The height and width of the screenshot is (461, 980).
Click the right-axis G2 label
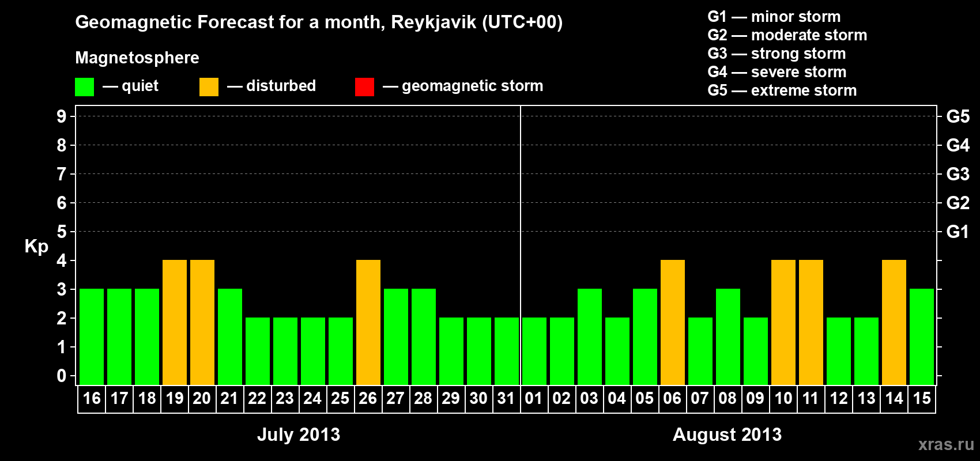click(x=958, y=203)
